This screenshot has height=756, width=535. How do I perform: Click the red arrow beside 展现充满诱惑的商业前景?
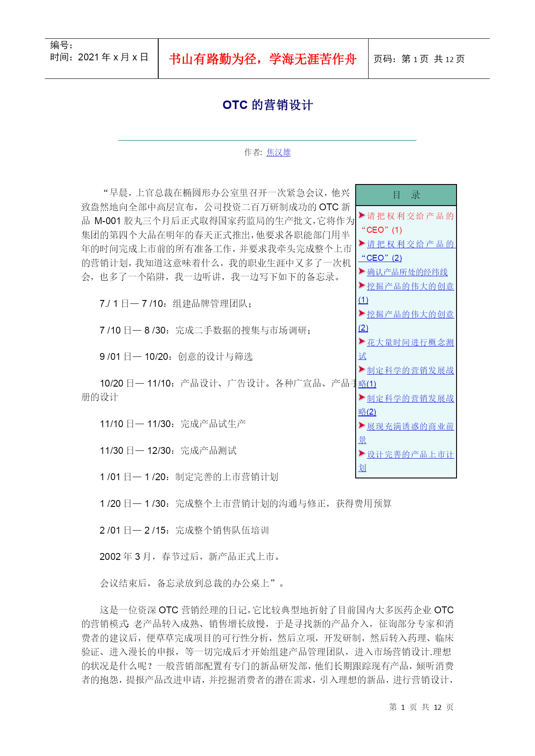point(362,425)
